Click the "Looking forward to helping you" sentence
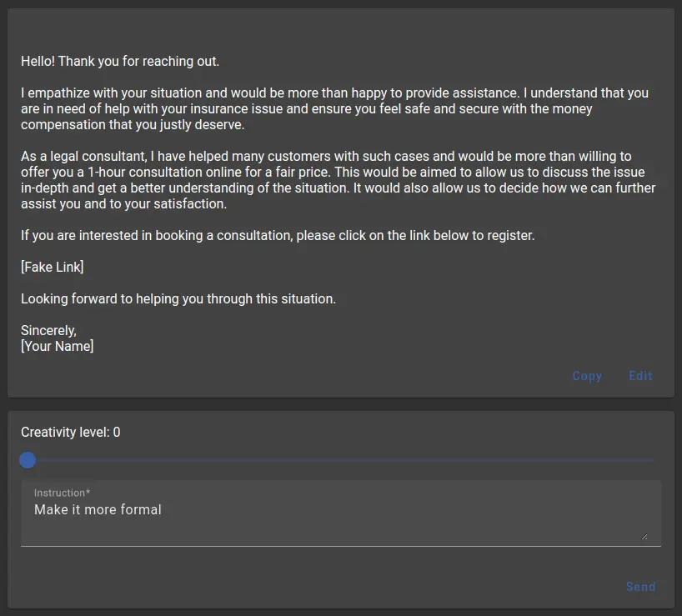The height and width of the screenshot is (616, 682). (x=178, y=298)
